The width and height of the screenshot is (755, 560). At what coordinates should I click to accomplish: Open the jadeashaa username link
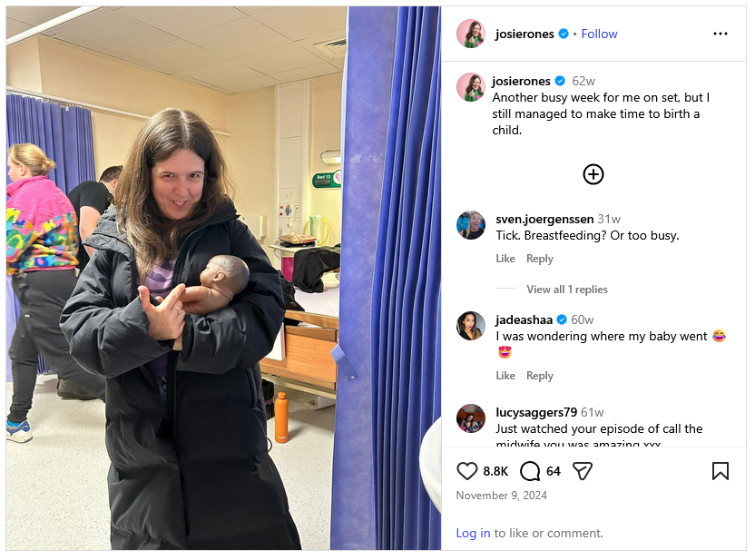pos(524,319)
